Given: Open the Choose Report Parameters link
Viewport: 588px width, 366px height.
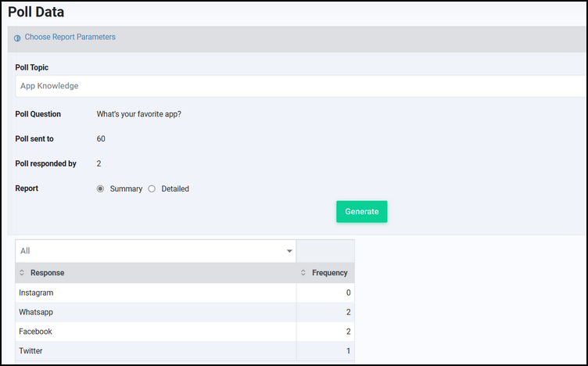Looking at the screenshot, I should 70,37.
